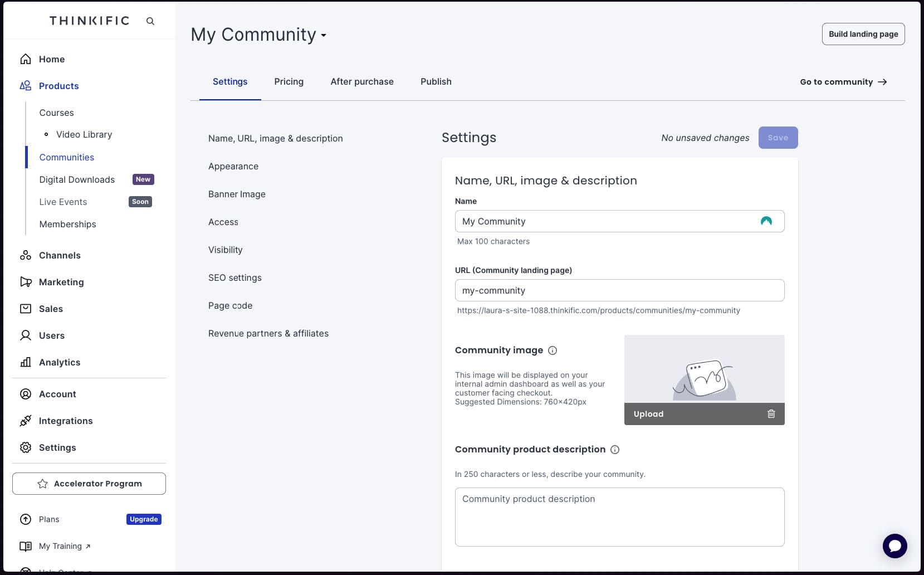Click the Community image info icon
This screenshot has width=924, height=575.
point(552,350)
